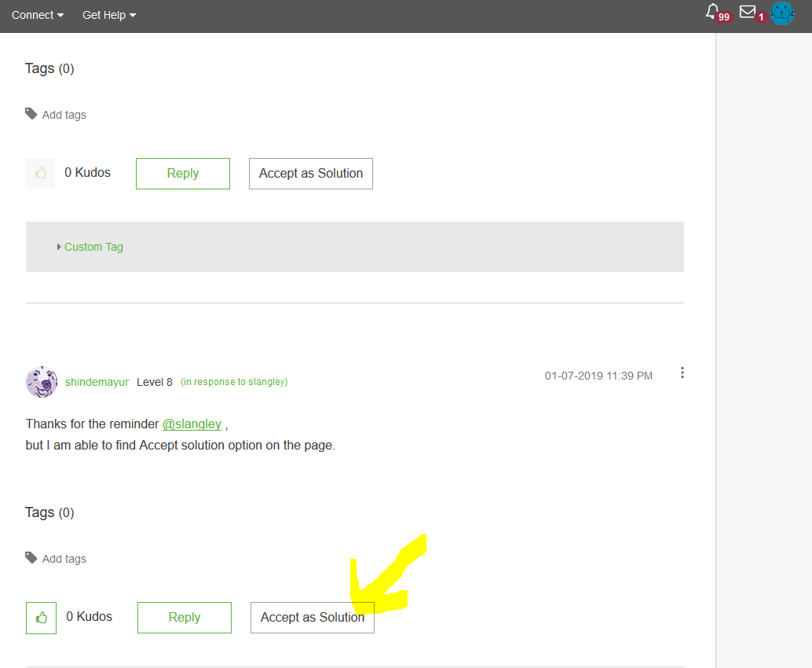Give kudos to shindemayur's reply
Image resolution: width=812 pixels, height=668 pixels.
[40, 617]
